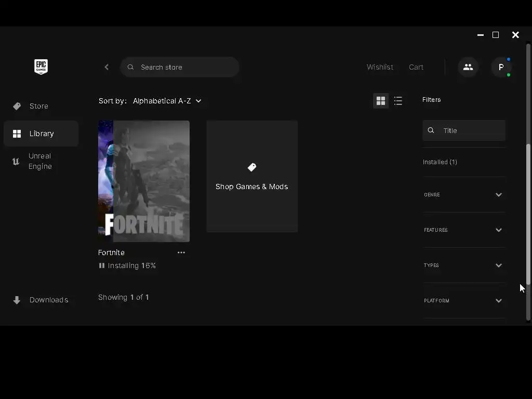
Task: Open the Fortnite cover thumbnail
Action: point(144,181)
